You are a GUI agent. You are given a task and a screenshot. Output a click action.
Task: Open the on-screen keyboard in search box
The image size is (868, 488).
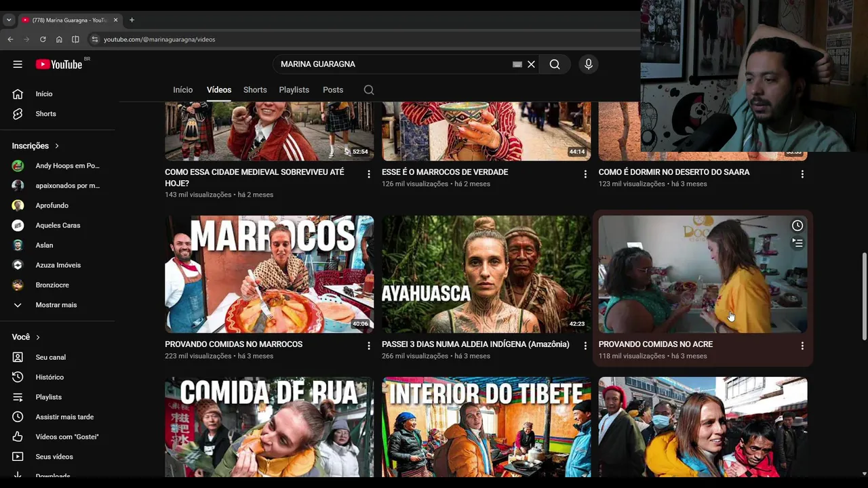pyautogui.click(x=517, y=64)
